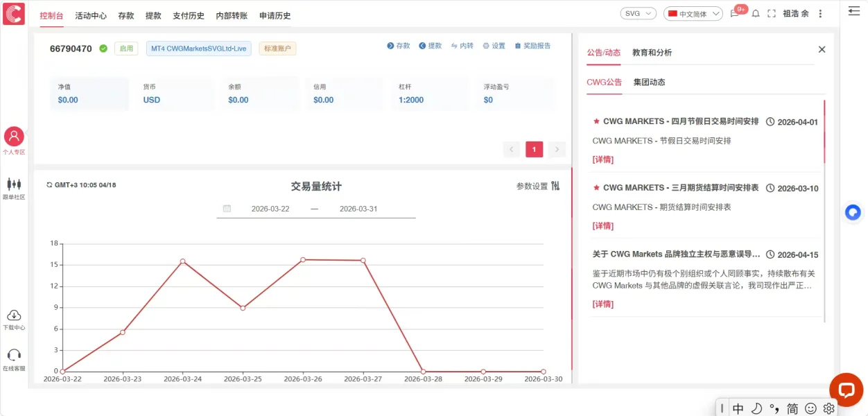Open the 存款 top menu item
This screenshot has width=868, height=416.
point(126,15)
